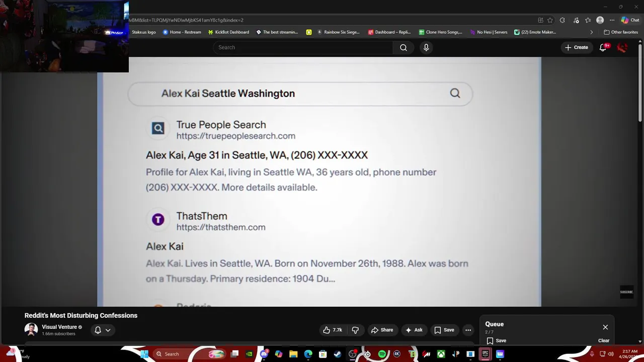Open the Stake.us logo bookmark
This screenshot has width=644, height=362.
(143, 32)
